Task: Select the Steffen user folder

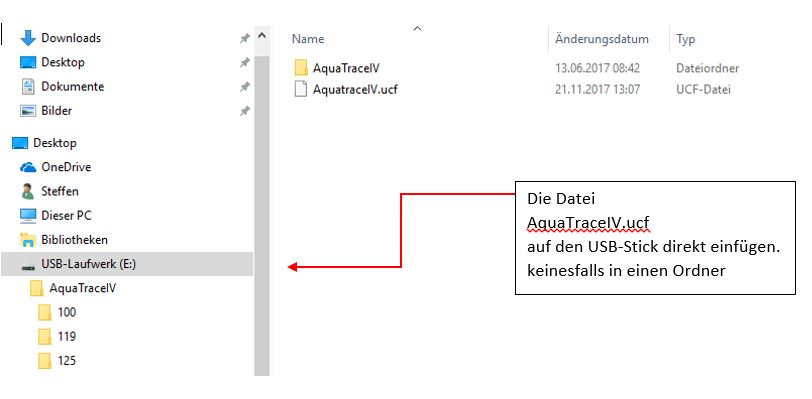Action: (60, 191)
